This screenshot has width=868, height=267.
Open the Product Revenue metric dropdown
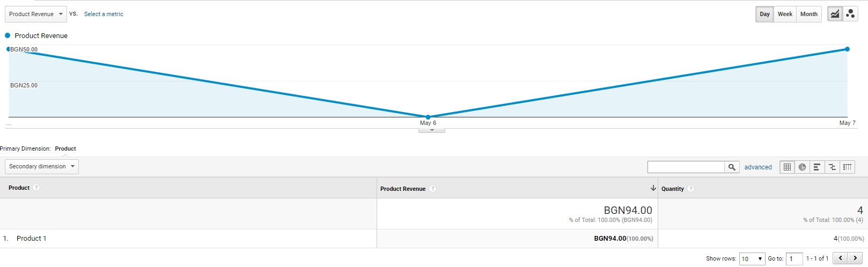[36, 14]
